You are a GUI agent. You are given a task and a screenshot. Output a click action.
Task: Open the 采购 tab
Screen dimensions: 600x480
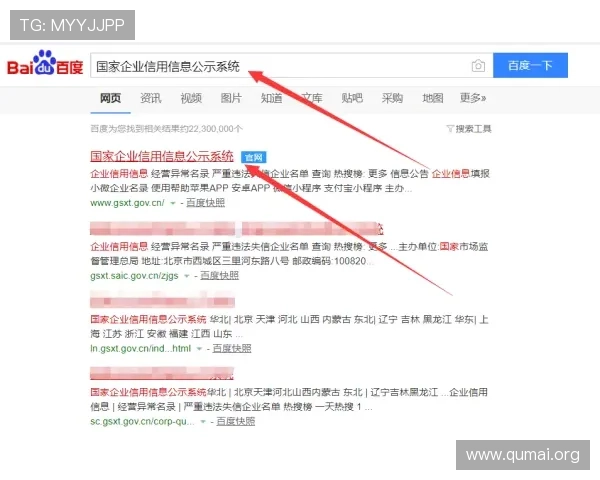point(392,98)
